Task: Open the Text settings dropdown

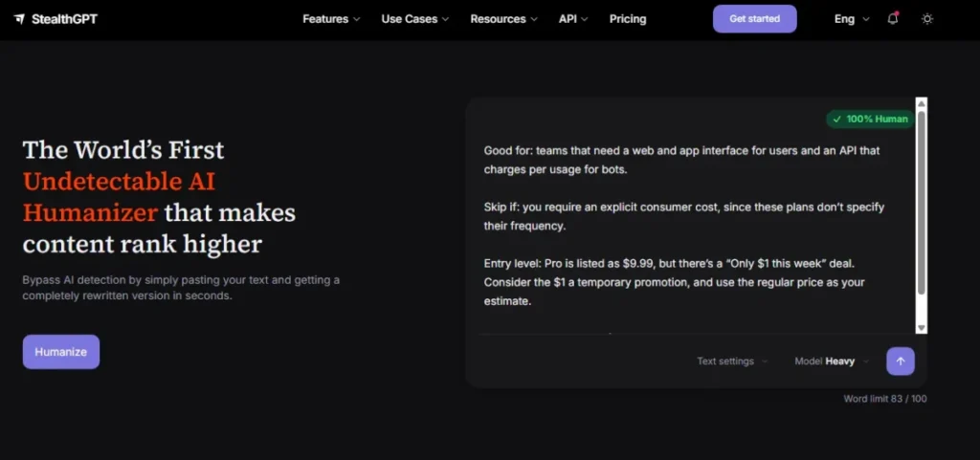Action: click(732, 361)
